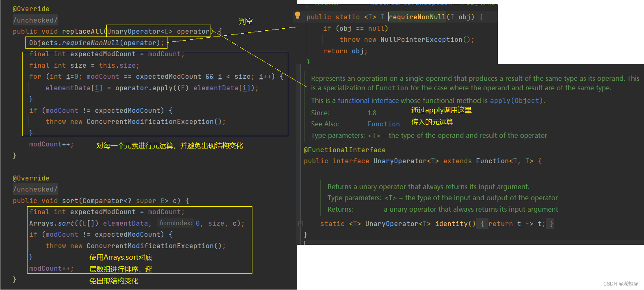Click NullPointerException in the throw statement
The width and height of the screenshot is (644, 290).
pyautogui.click(x=421, y=39)
